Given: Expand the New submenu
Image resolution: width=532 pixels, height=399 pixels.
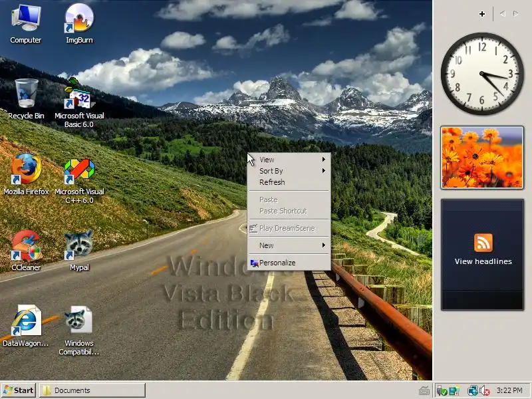Looking at the screenshot, I should pos(289,245).
